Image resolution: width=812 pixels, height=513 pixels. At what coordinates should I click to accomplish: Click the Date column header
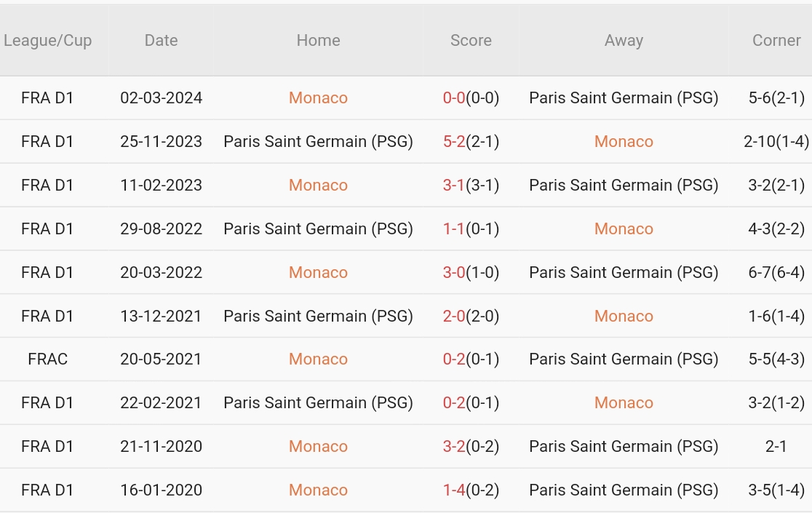click(161, 40)
